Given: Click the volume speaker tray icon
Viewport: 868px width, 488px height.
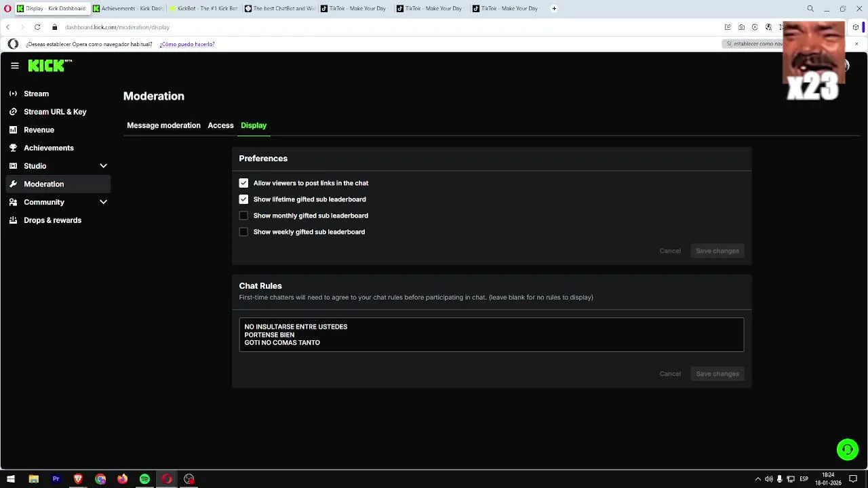Looking at the screenshot, I should click(769, 479).
